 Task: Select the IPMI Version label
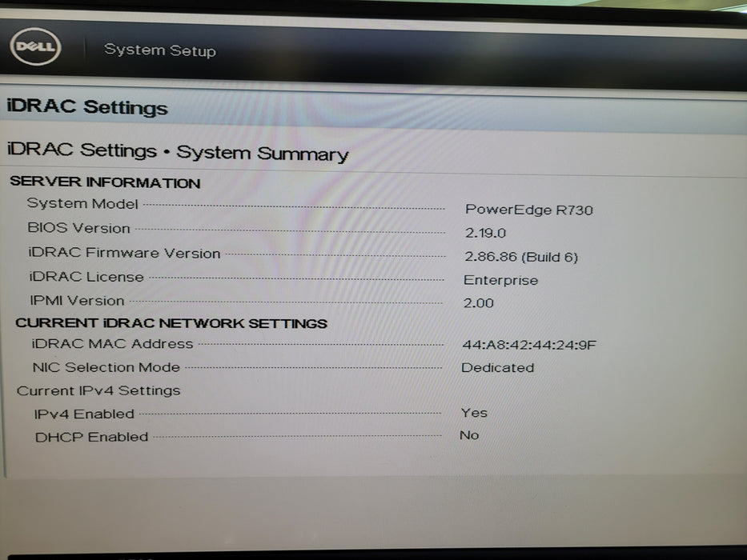click(77, 301)
